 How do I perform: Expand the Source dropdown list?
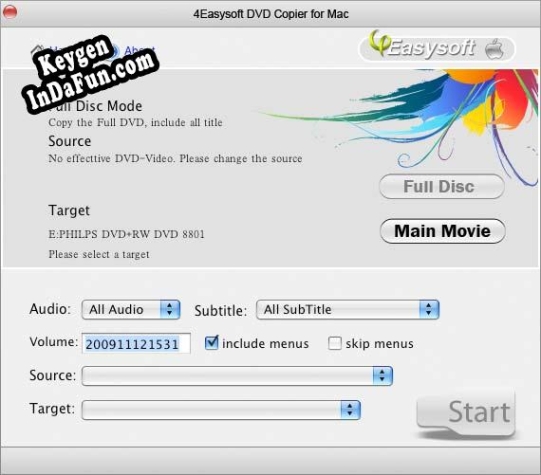pos(237,376)
